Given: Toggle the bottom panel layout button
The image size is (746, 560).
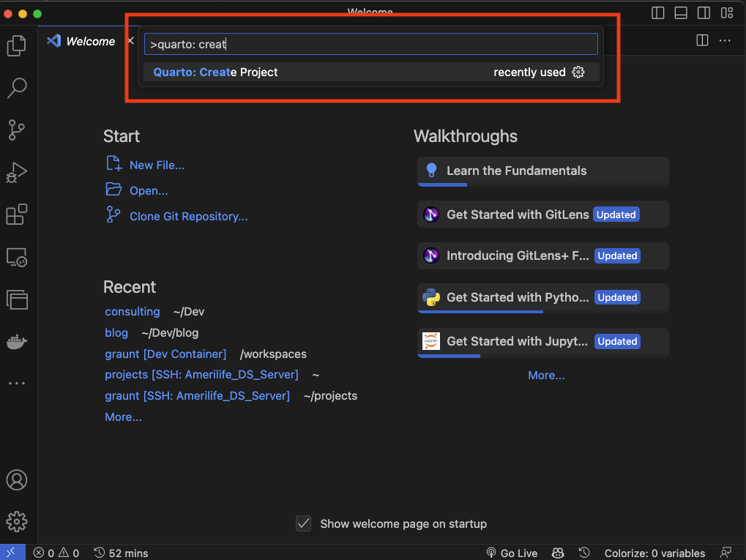Looking at the screenshot, I should pyautogui.click(x=680, y=12).
